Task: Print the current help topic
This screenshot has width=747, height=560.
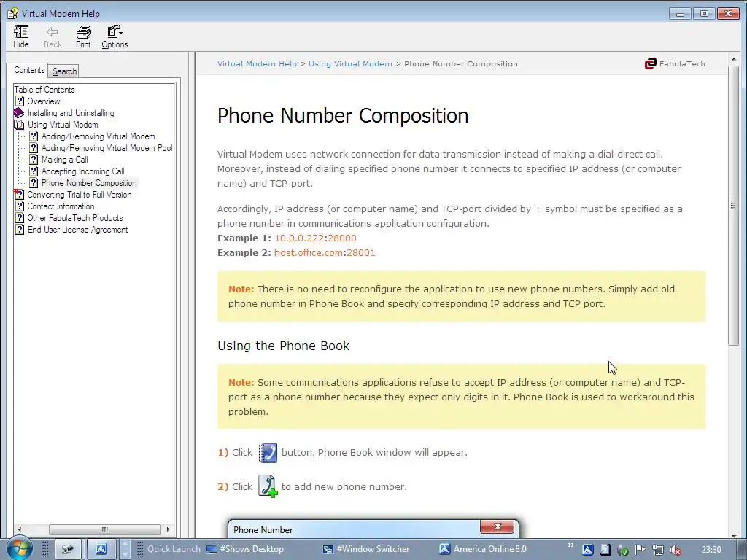Action: (x=83, y=36)
